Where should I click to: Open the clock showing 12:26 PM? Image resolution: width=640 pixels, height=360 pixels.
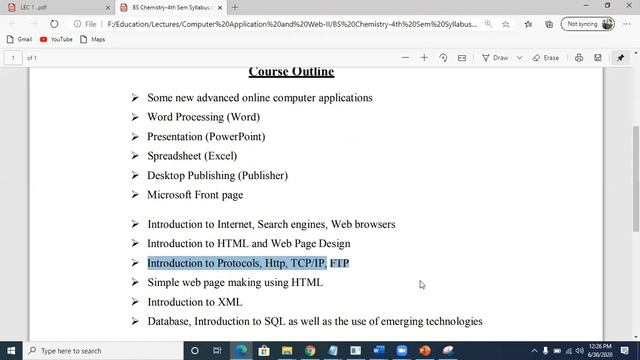[600, 351]
